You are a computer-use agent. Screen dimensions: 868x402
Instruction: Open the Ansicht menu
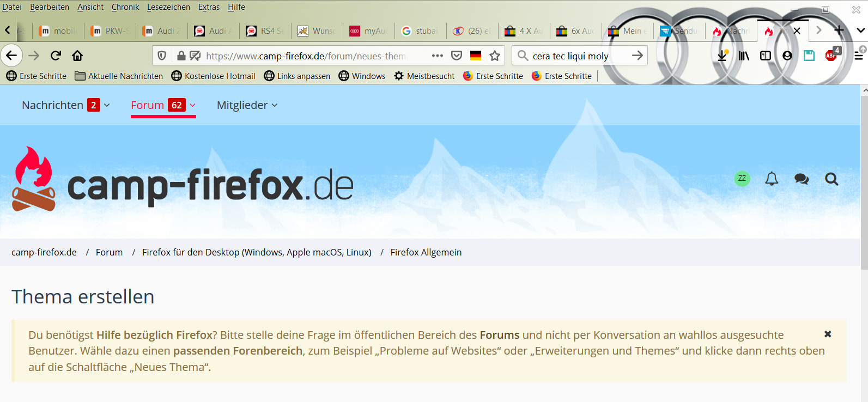click(x=90, y=7)
